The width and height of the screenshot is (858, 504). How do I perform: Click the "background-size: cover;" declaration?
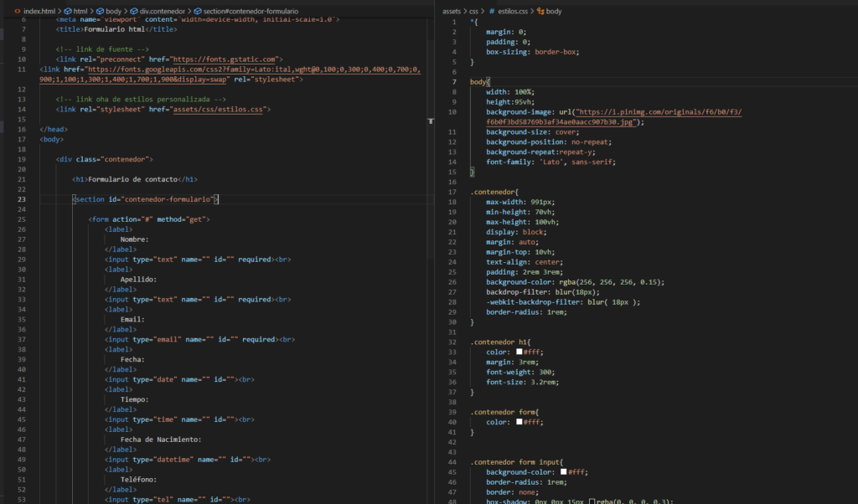pyautogui.click(x=532, y=132)
